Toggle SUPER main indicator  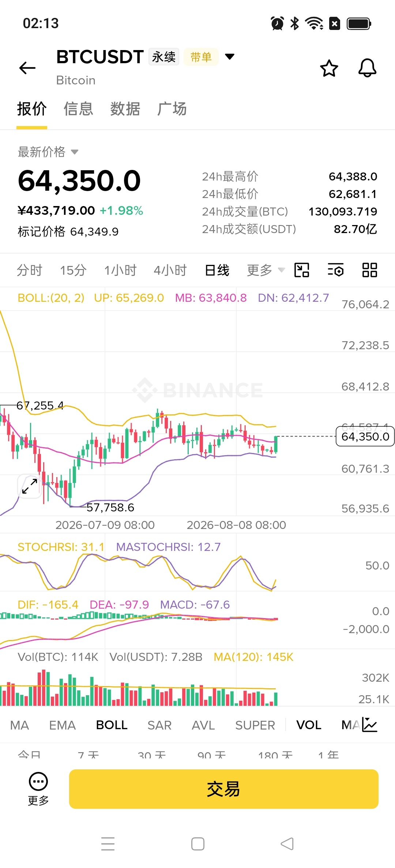255,725
